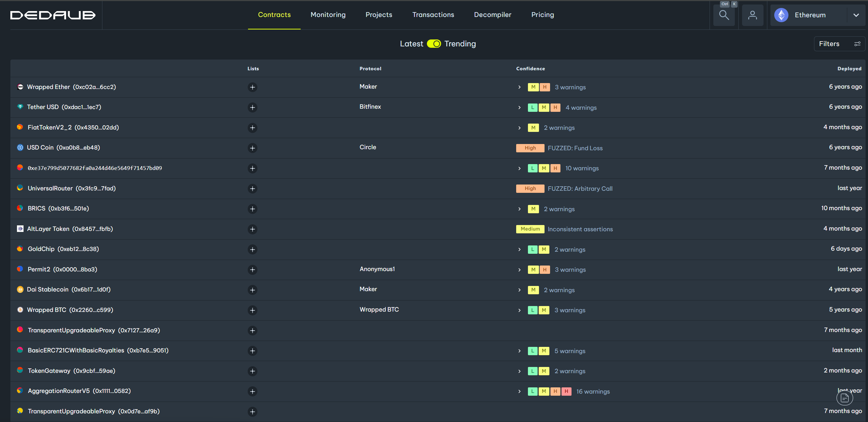Add Wrapped Ether to a list
Image resolution: width=868 pixels, height=422 pixels.
click(253, 87)
